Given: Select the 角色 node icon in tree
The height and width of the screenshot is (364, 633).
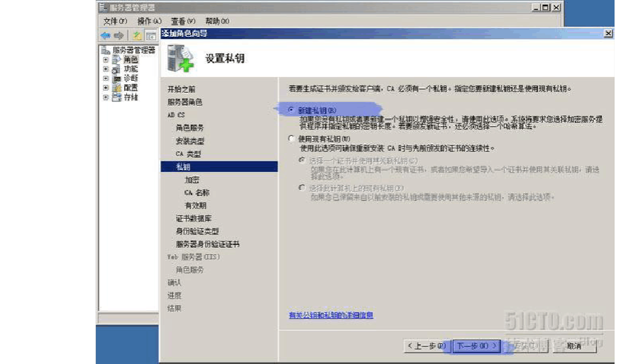Looking at the screenshot, I should [116, 60].
